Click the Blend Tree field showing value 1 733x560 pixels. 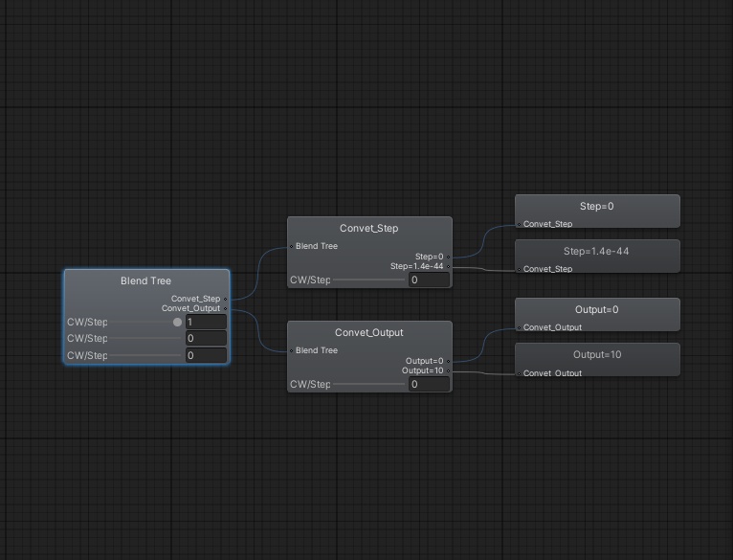[x=206, y=322]
